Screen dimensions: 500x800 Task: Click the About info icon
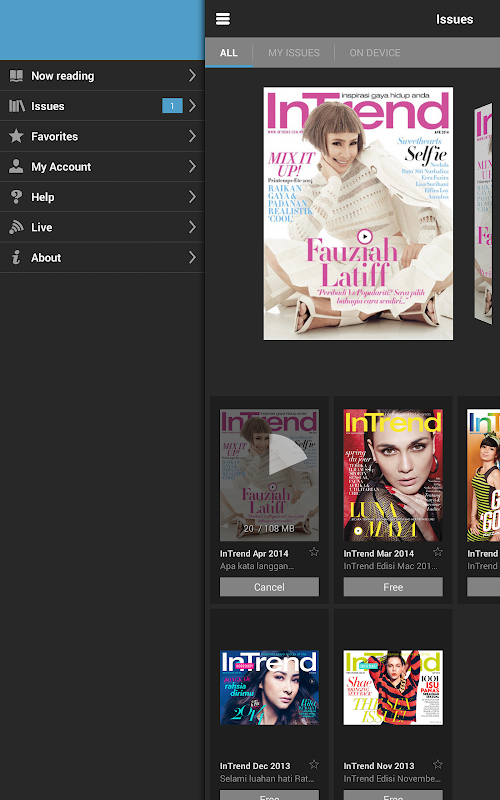[16, 257]
